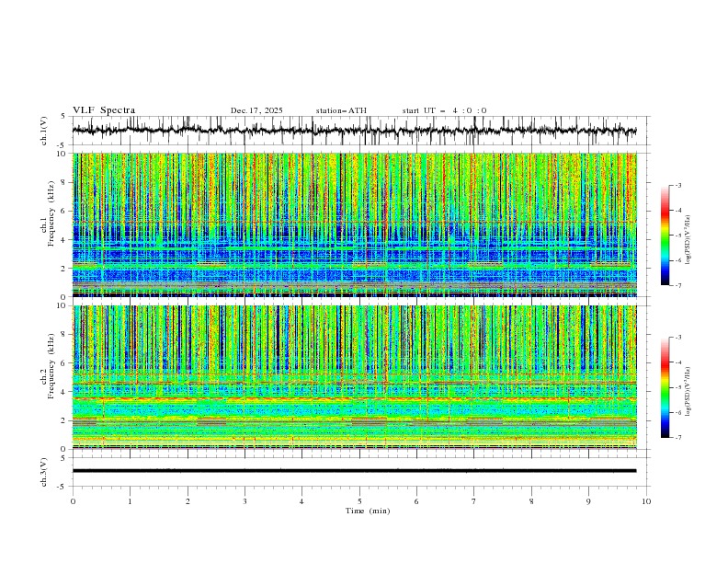The image size is (728, 563).
Task: Select the 9 minute tick on time axis
Action: coord(589,500)
